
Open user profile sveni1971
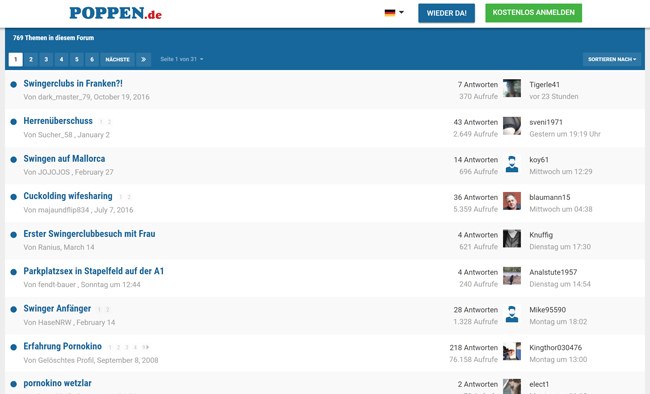546,122
